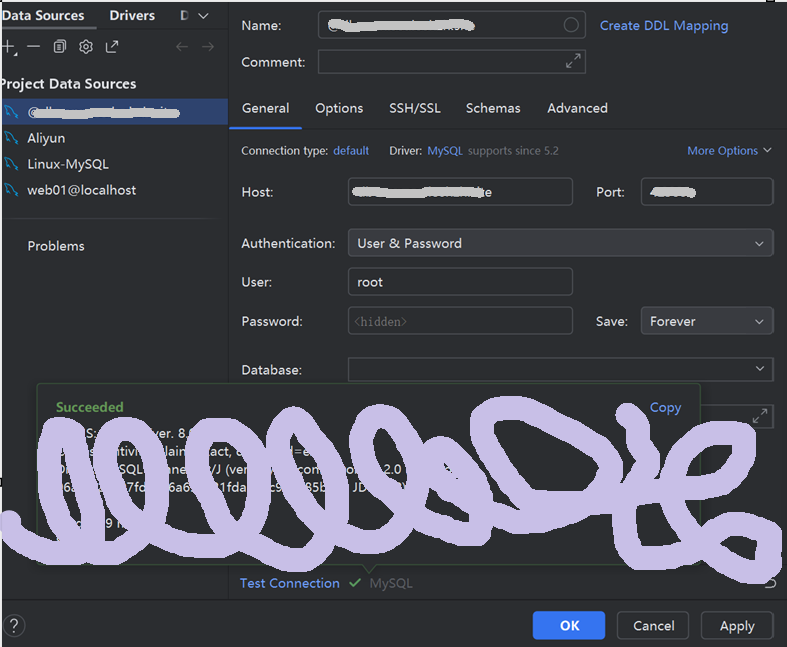Click the MySQL label after Test Connection
This screenshot has width=787, height=647.
[x=391, y=583]
